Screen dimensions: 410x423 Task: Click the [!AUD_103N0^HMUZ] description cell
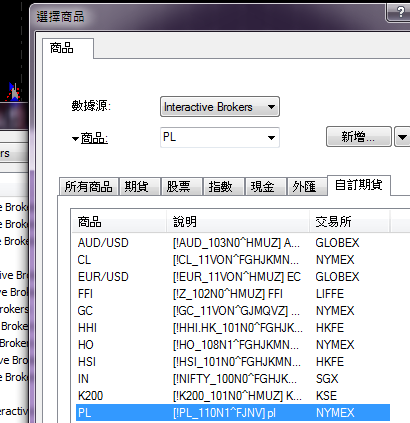click(236, 243)
